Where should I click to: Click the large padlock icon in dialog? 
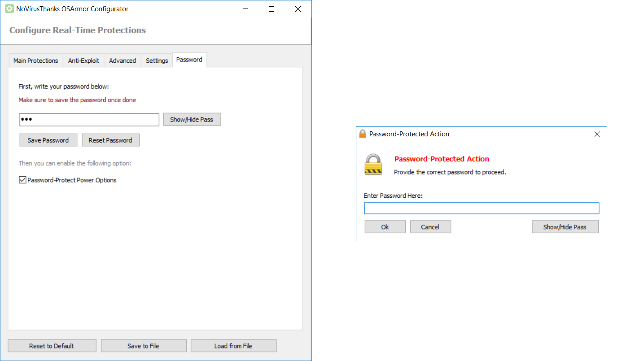373,165
